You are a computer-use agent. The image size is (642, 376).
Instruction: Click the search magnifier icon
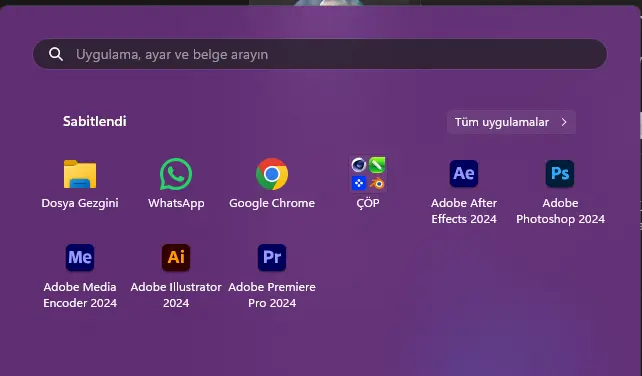point(56,54)
